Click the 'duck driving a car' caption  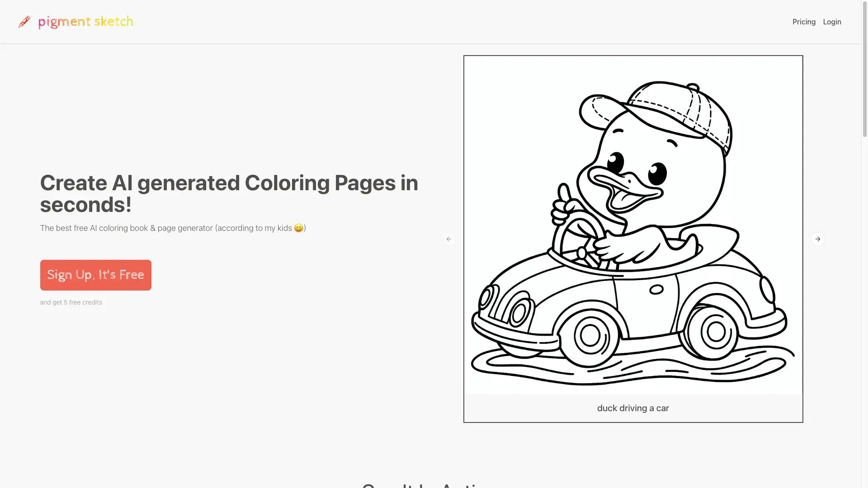click(633, 408)
